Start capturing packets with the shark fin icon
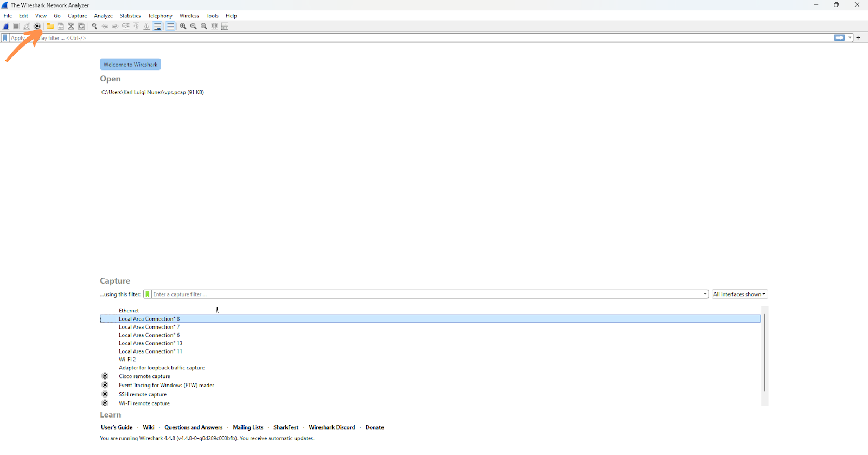This screenshot has width=868, height=455. (6, 26)
